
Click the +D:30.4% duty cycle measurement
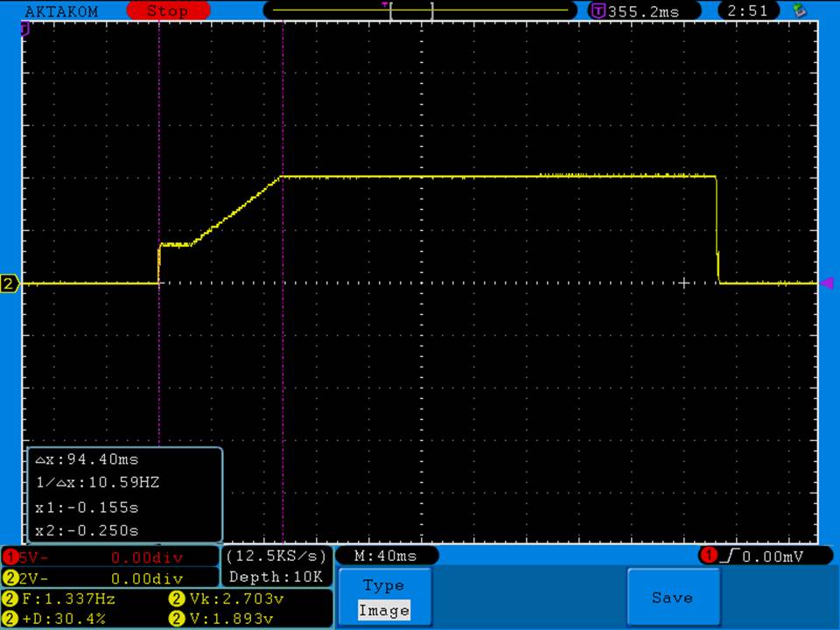click(x=61, y=619)
